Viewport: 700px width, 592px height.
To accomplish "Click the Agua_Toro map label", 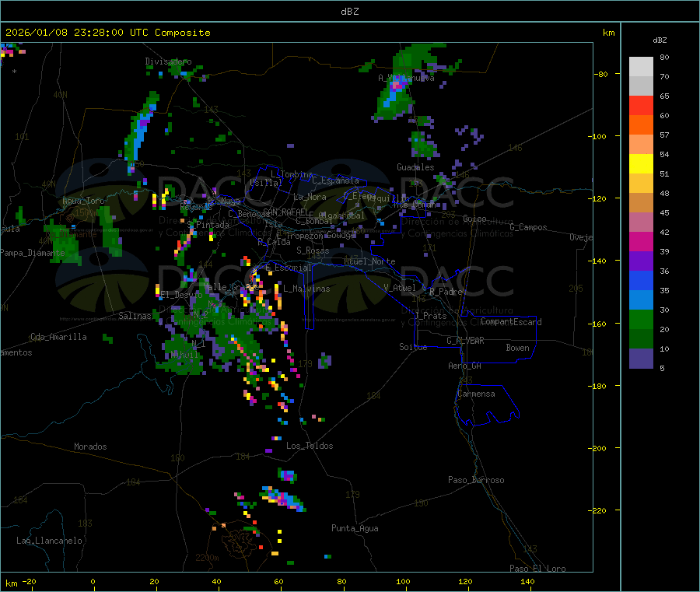I will [83, 201].
